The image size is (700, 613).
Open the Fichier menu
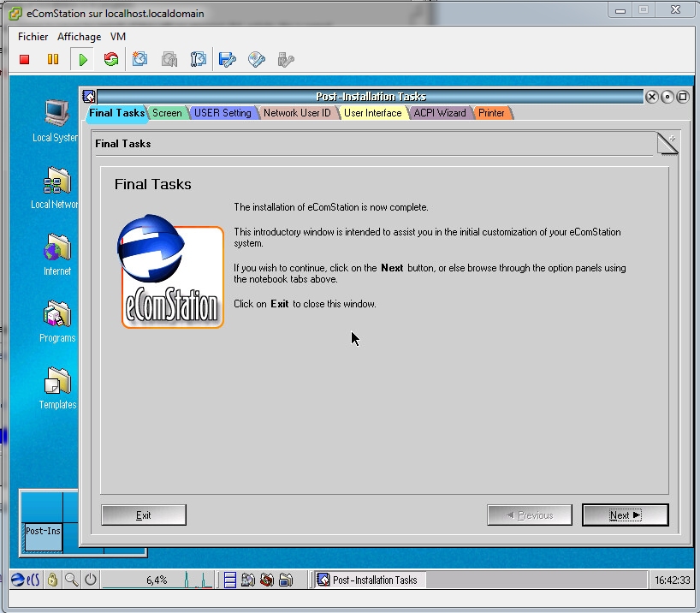point(33,37)
